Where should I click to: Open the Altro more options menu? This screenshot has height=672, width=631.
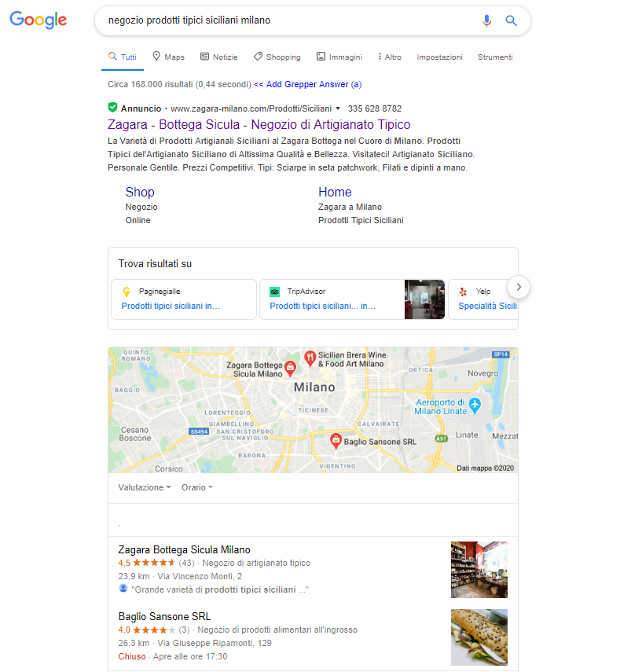390,57
